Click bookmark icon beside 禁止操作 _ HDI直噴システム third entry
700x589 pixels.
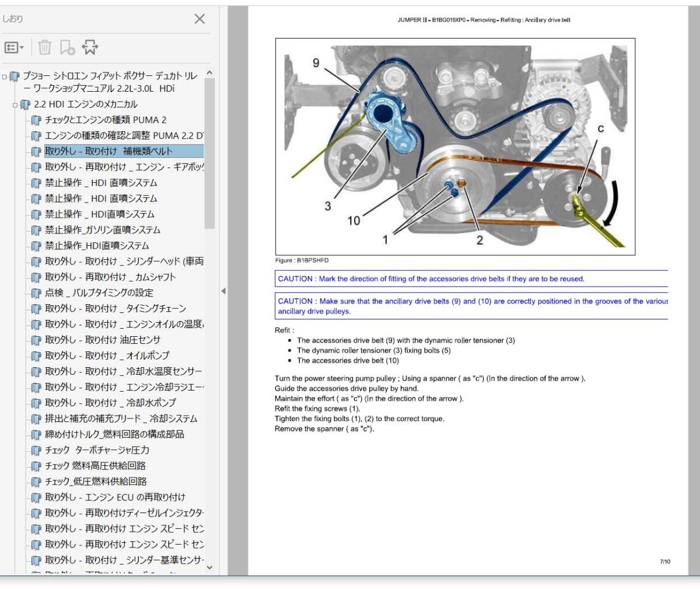(x=36, y=214)
